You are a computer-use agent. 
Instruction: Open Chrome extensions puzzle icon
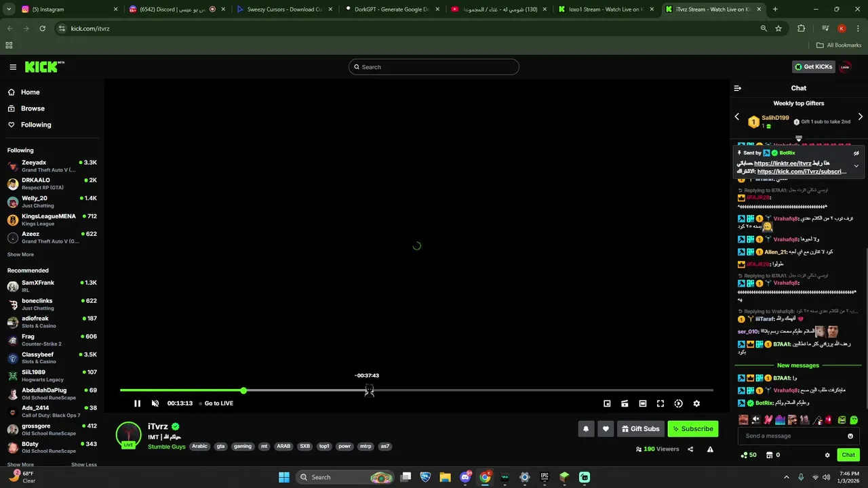pyautogui.click(x=802, y=28)
